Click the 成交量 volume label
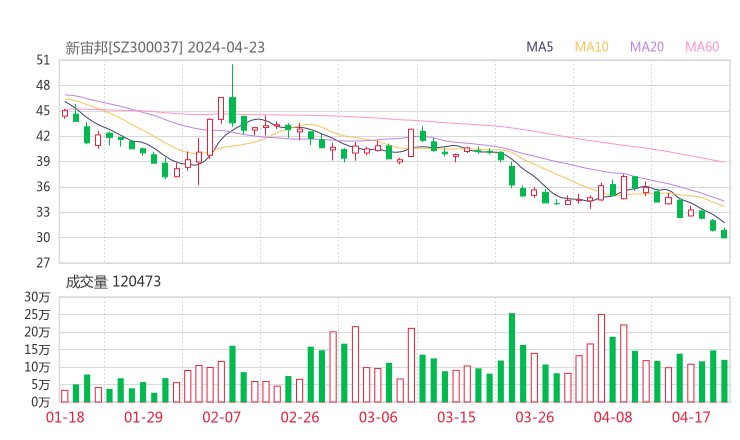This screenshot has height=440, width=740. [x=86, y=282]
